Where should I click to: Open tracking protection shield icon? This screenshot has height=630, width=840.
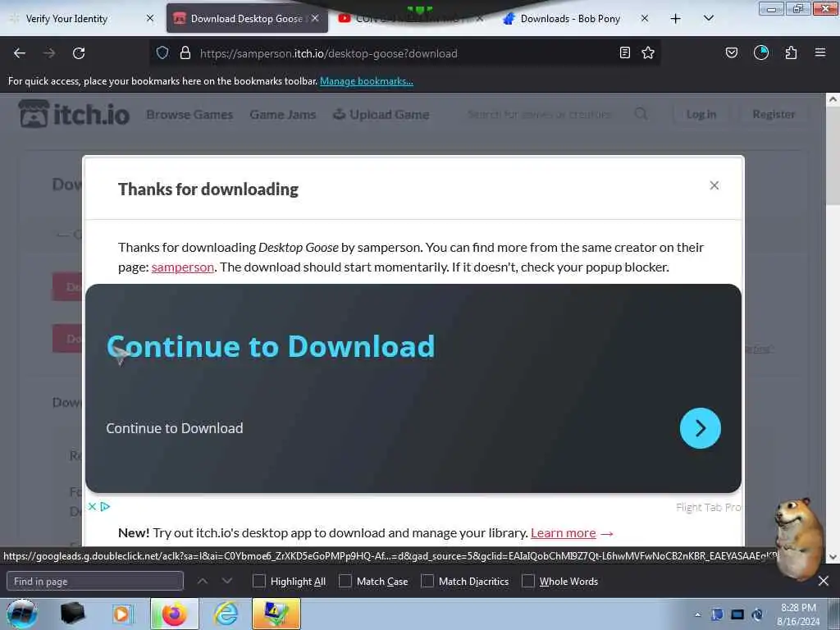(162, 52)
